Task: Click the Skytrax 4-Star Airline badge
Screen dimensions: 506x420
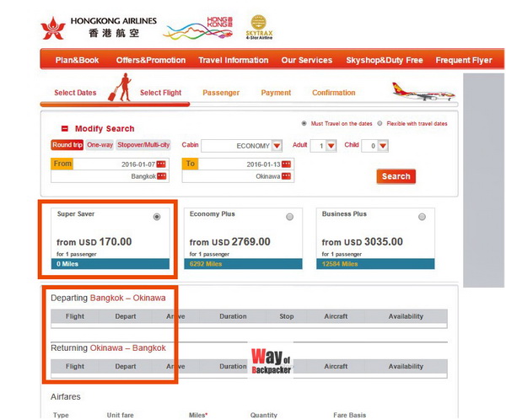Action: 259,27
